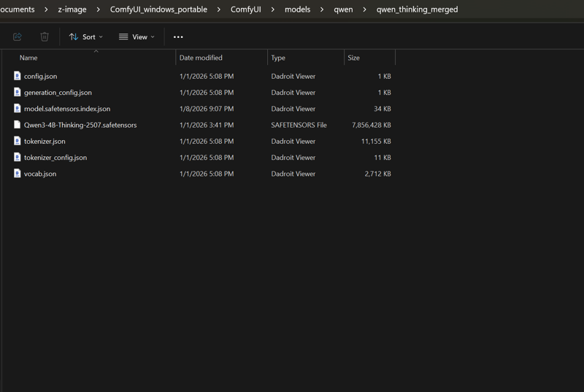Click the vocab.json file icon
This screenshot has height=392, width=584.
[x=18, y=174]
